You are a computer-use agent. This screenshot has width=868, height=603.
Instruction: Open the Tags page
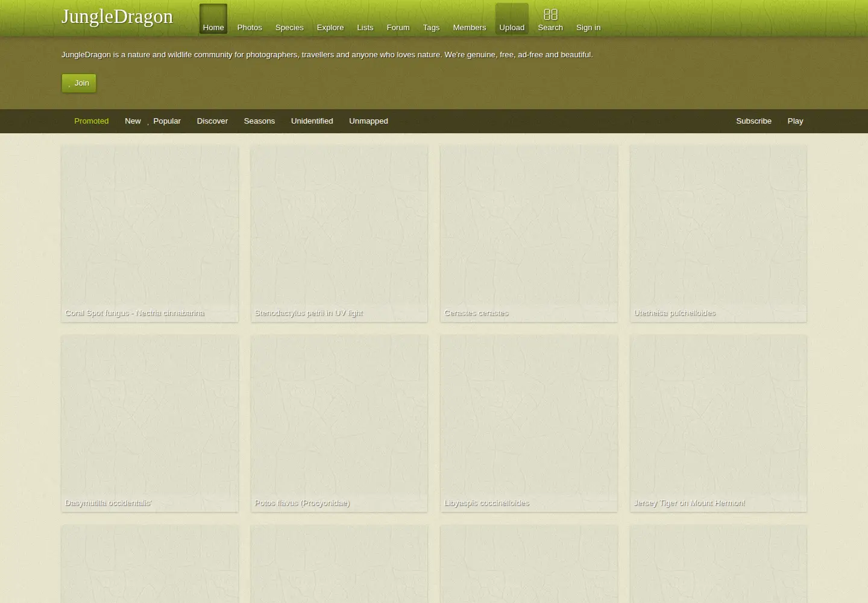coord(431,28)
